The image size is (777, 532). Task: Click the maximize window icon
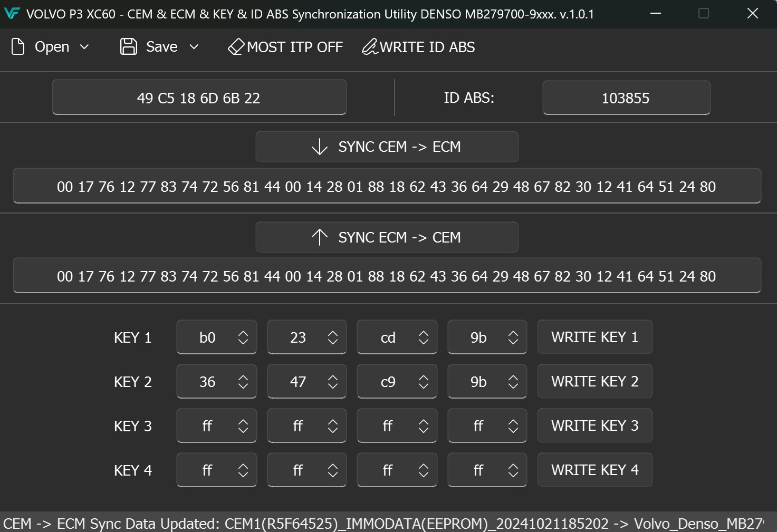pyautogui.click(x=704, y=14)
